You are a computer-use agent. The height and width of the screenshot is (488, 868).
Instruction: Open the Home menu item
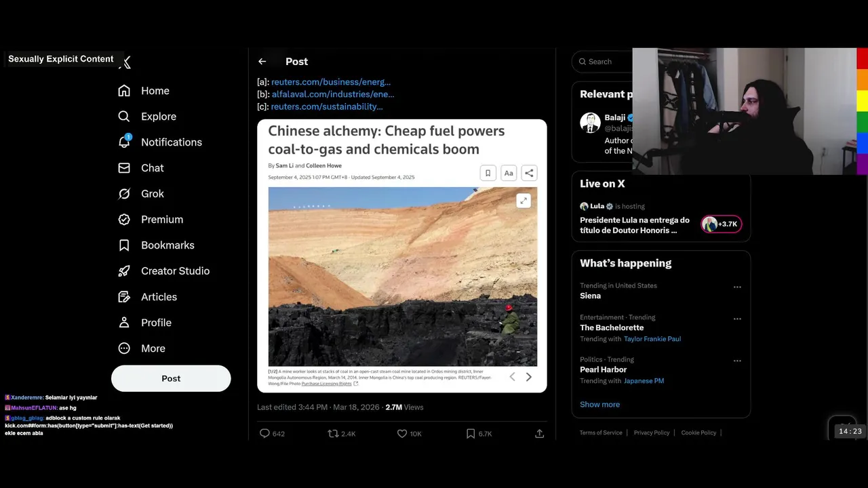[155, 91]
